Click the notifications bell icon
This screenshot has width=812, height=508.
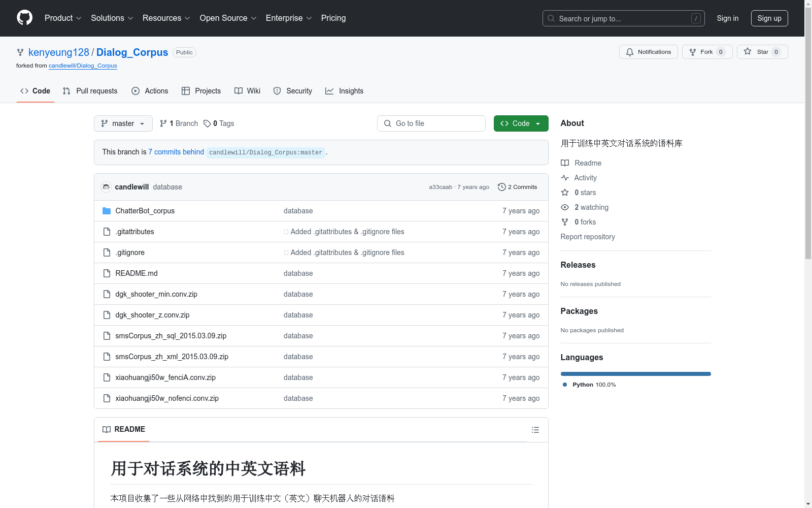coord(630,52)
